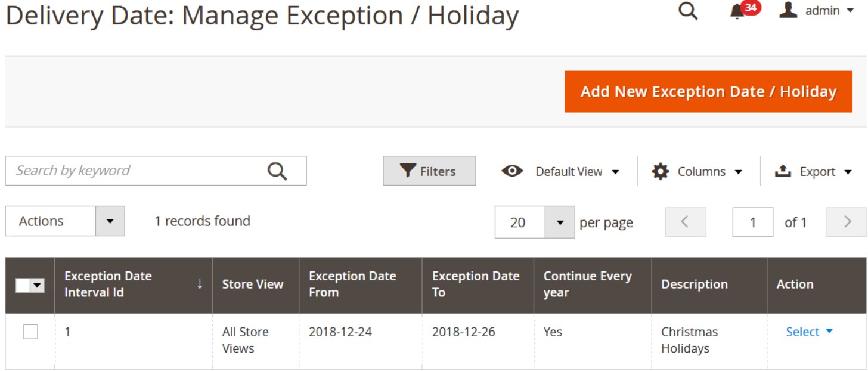Sort by the Description column header
The height and width of the screenshot is (371, 868).
(x=694, y=285)
